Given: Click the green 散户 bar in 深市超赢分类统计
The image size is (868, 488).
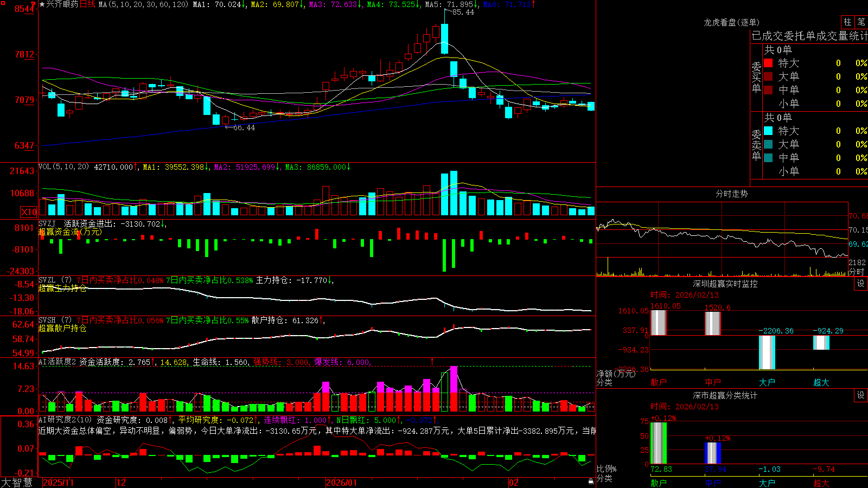Looking at the screenshot, I should 658,443.
